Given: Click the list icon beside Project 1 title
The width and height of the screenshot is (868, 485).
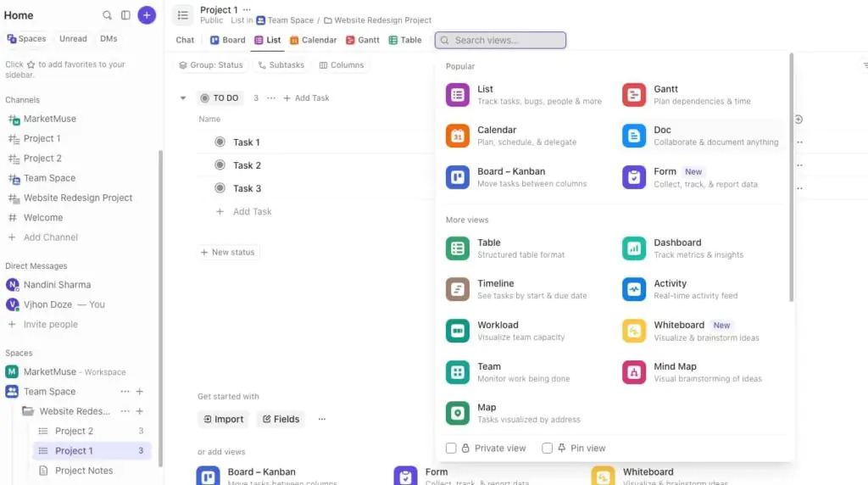Looking at the screenshot, I should 183,15.
